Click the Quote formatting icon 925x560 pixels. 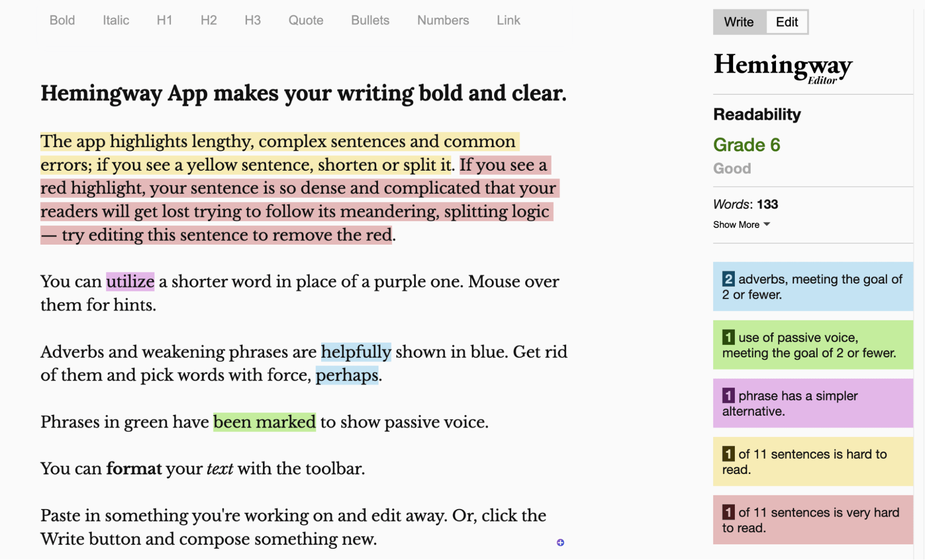pos(306,20)
